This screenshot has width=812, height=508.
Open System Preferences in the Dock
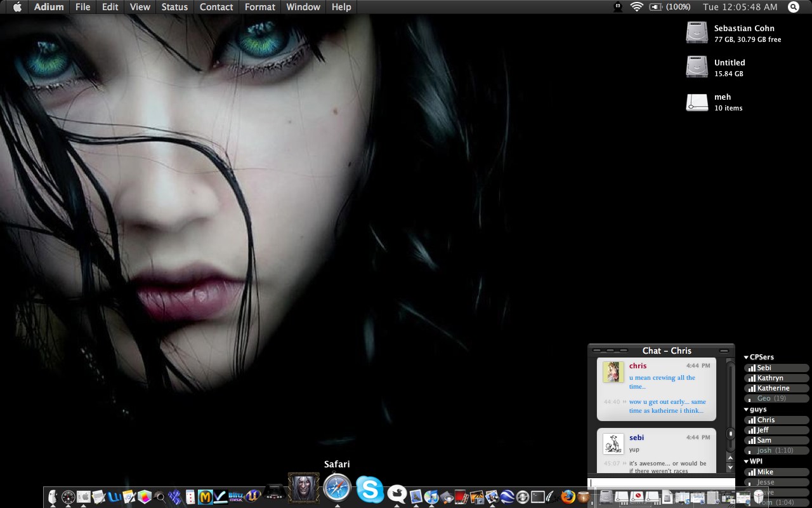tap(83, 497)
